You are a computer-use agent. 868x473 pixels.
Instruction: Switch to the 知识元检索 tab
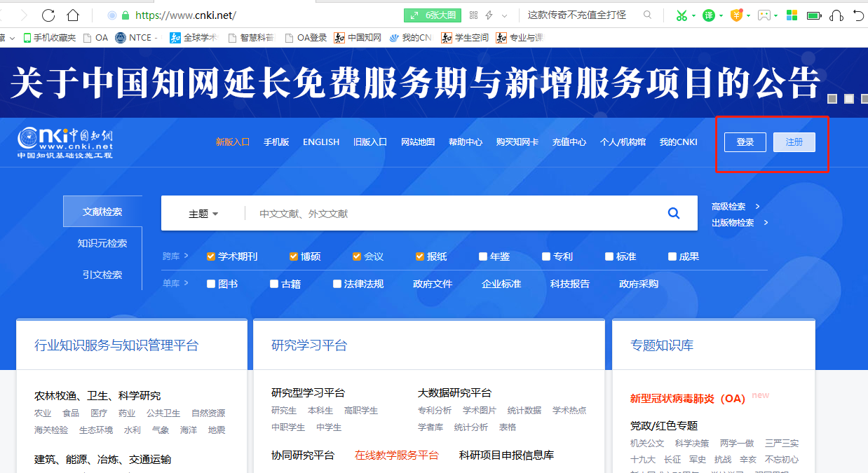[102, 243]
